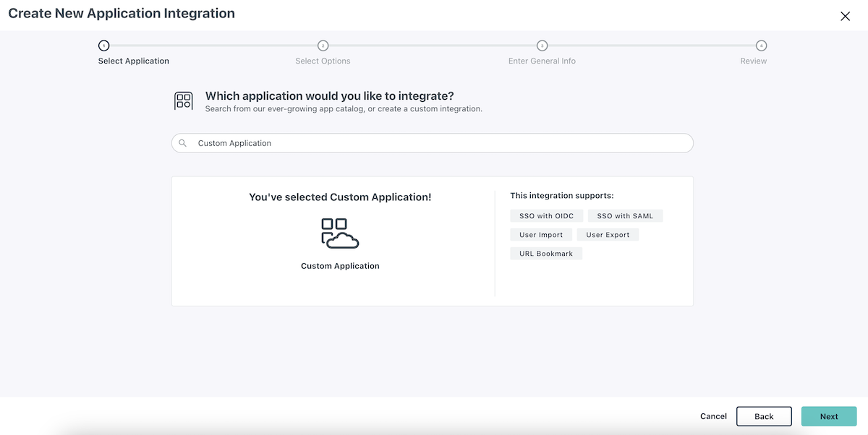Close the dialog with the X icon
The width and height of the screenshot is (868, 435).
coord(845,16)
